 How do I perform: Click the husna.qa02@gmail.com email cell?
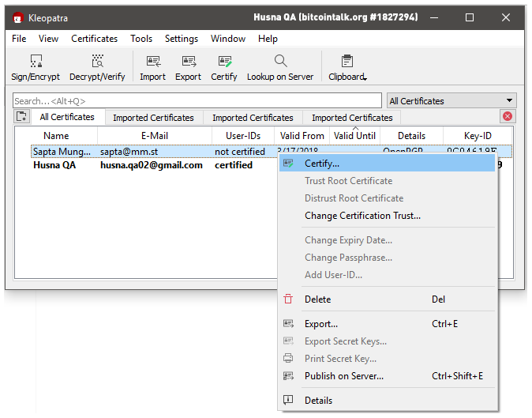[152, 165]
